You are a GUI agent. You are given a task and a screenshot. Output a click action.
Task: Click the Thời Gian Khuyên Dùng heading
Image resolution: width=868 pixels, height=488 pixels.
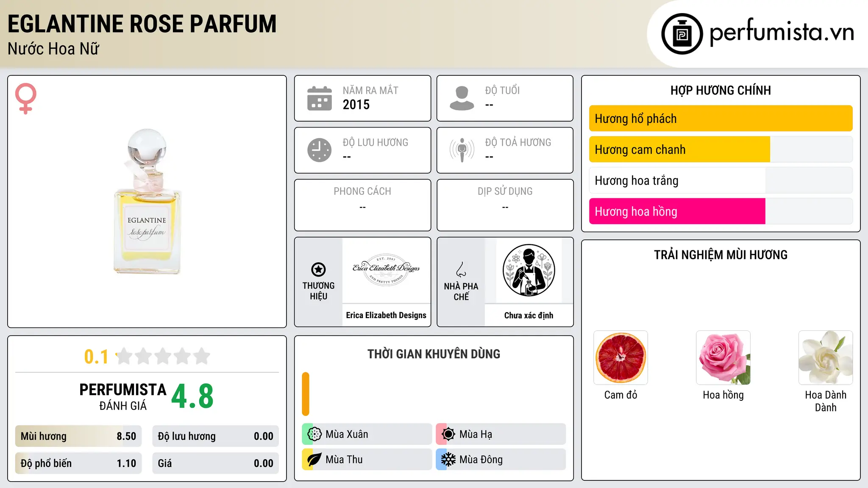[434, 354]
